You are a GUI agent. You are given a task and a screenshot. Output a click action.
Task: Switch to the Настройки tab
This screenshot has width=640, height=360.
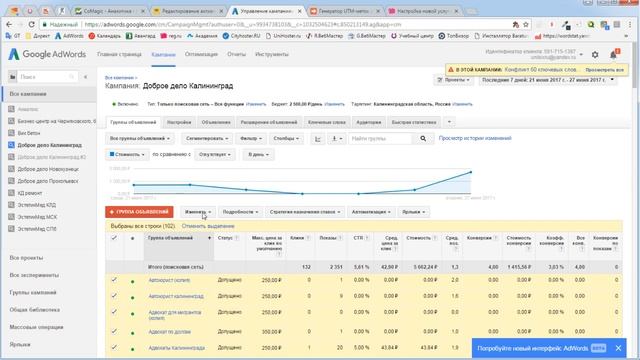pyautogui.click(x=179, y=122)
